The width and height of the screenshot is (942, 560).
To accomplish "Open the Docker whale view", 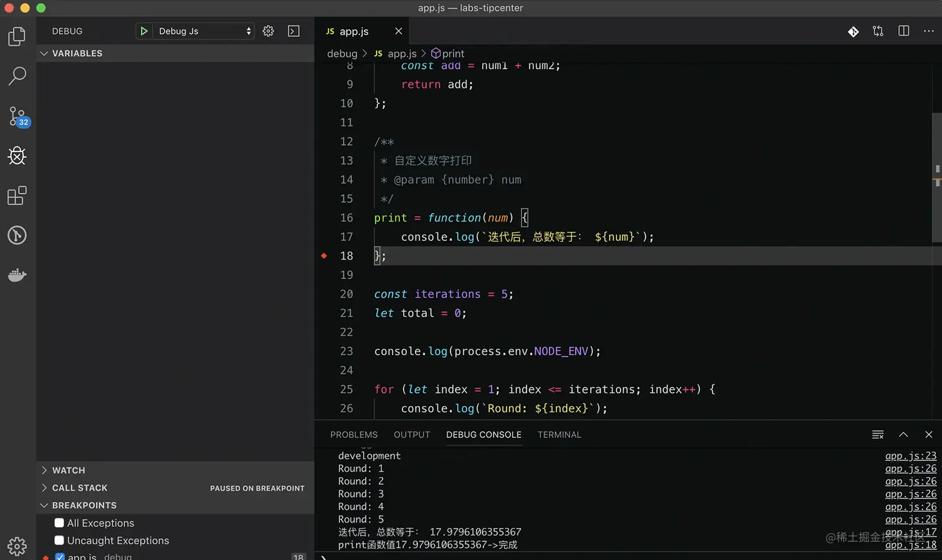I will click(17, 275).
